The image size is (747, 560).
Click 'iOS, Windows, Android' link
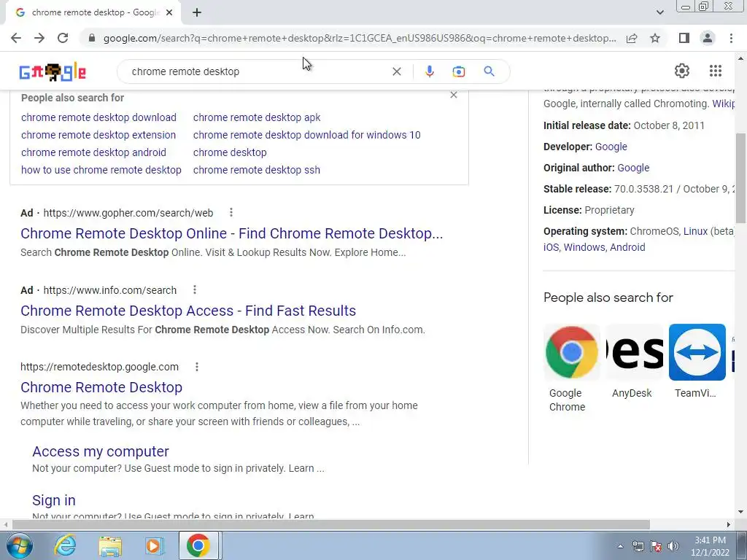(594, 247)
